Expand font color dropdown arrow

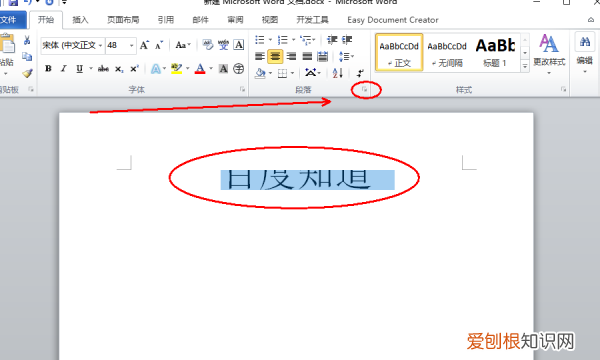point(211,69)
